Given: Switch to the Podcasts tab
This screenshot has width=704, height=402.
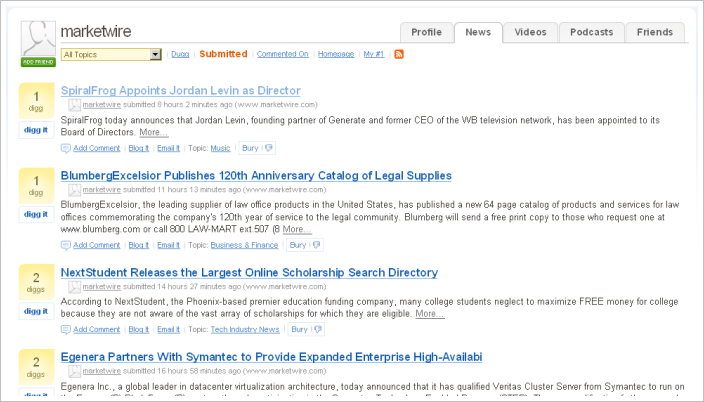Looking at the screenshot, I should [591, 32].
